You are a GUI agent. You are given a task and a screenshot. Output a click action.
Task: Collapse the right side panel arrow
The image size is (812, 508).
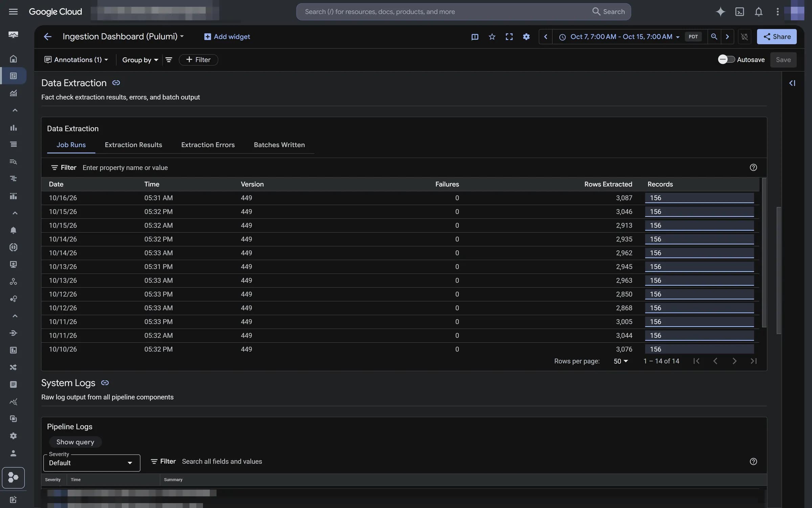point(792,83)
